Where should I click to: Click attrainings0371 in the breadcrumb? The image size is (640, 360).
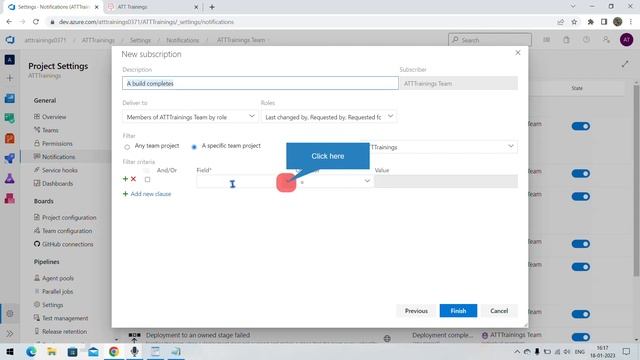click(x=45, y=40)
